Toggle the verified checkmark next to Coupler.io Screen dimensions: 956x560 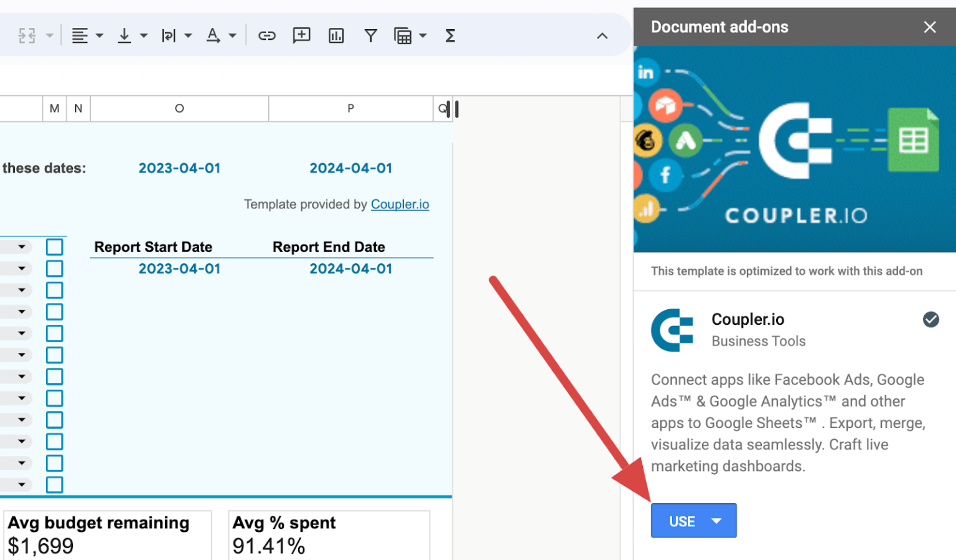930,319
